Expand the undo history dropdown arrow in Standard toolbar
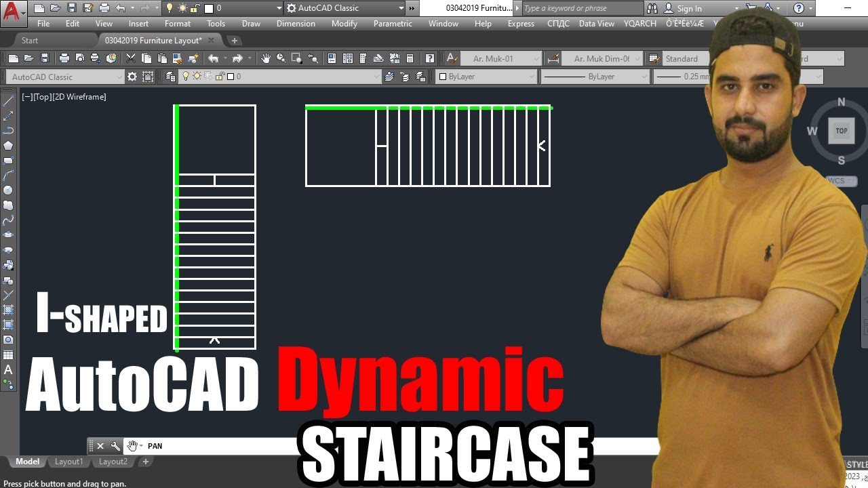This screenshot has height=488, width=868. click(226, 59)
